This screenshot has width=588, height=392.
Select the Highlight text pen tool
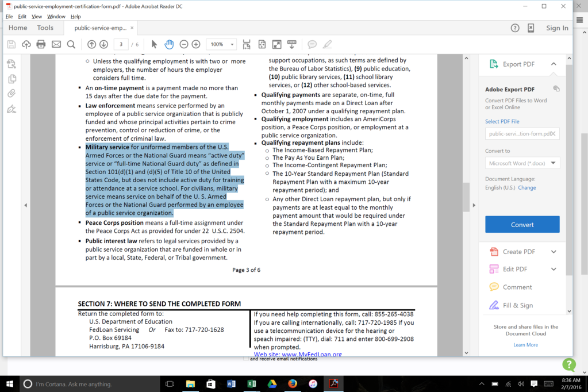click(x=328, y=44)
